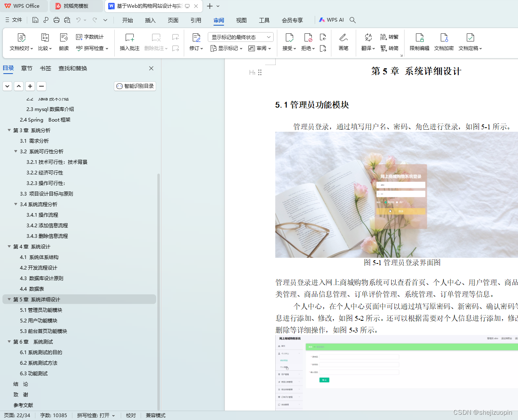The width and height of the screenshot is (518, 420).
Task: Click the 审阅 review pane icon
Action: pos(252,48)
